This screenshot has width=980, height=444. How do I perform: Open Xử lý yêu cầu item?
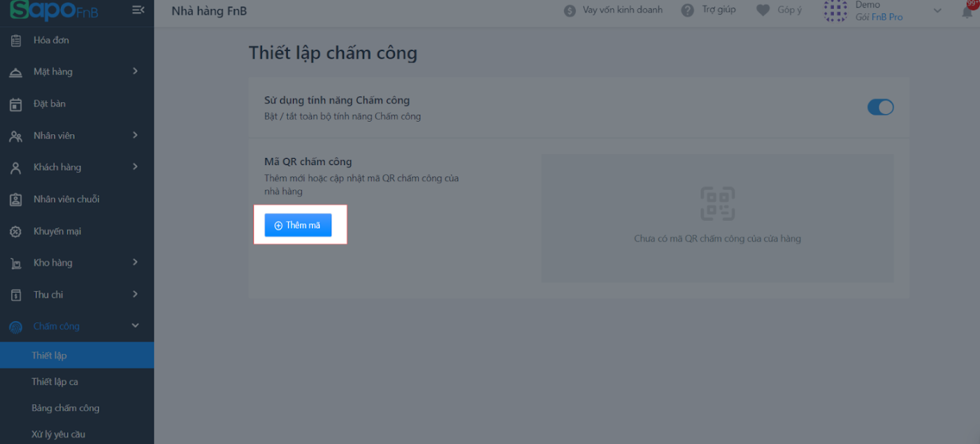[x=59, y=434]
